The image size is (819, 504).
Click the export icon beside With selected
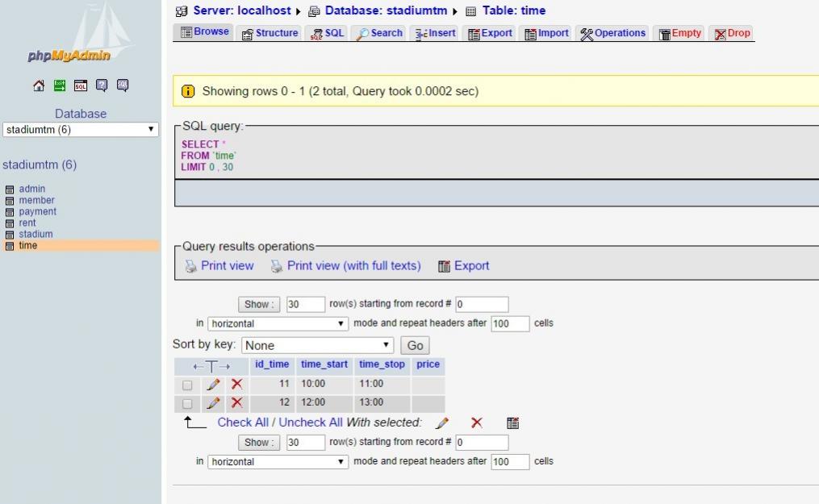(512, 423)
